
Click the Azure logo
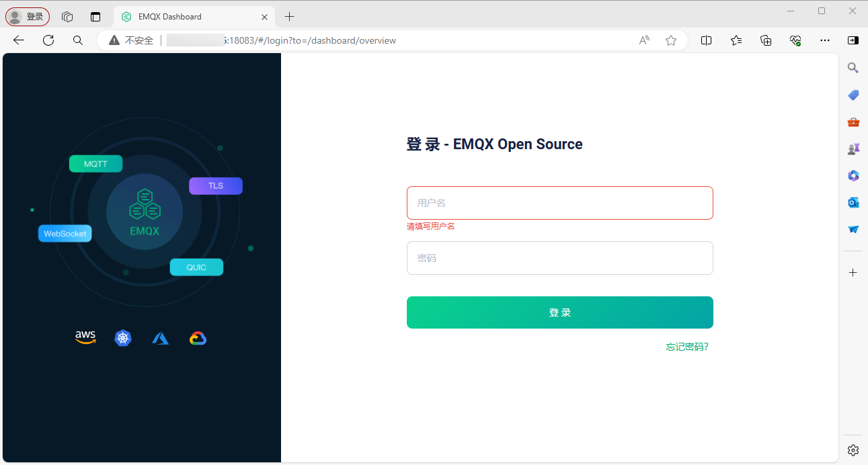160,338
